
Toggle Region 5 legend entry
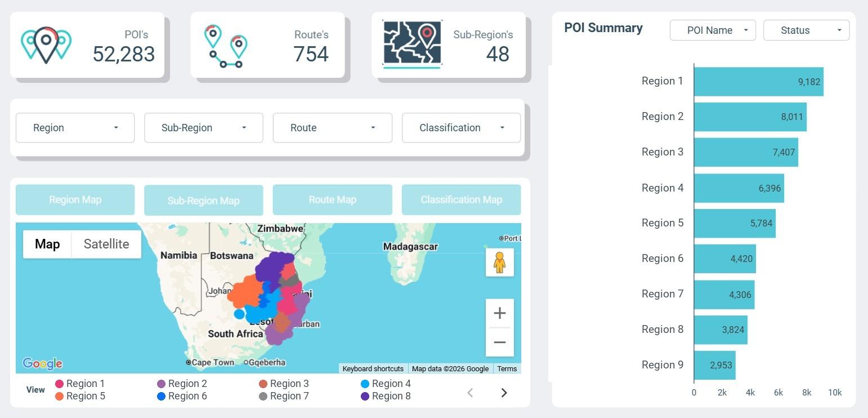pos(80,396)
